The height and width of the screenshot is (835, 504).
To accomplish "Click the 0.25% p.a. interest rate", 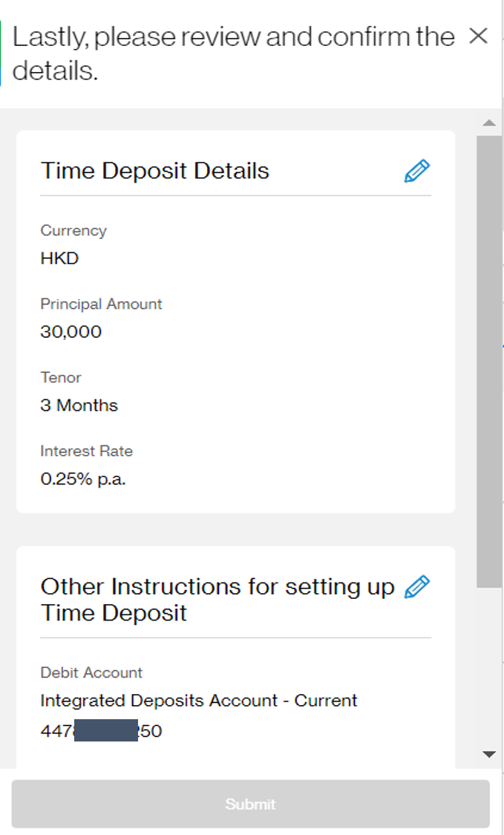I will (x=83, y=479).
